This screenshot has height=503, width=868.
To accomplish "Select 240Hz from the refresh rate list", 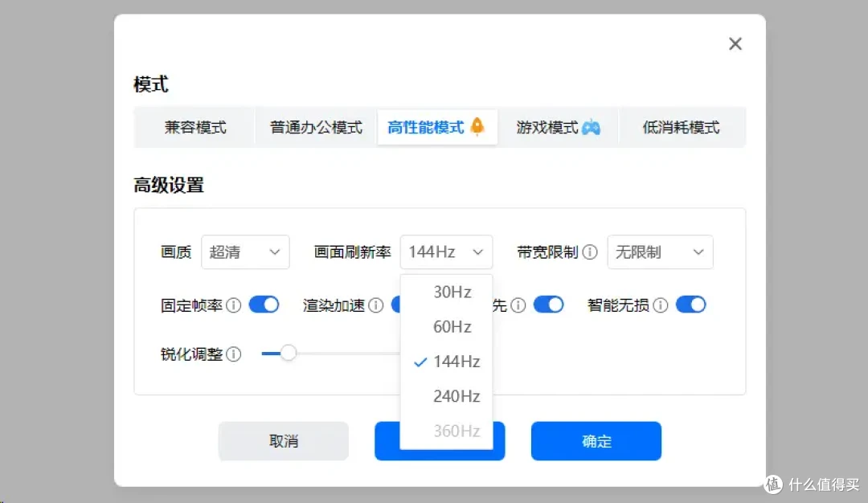I will click(458, 396).
